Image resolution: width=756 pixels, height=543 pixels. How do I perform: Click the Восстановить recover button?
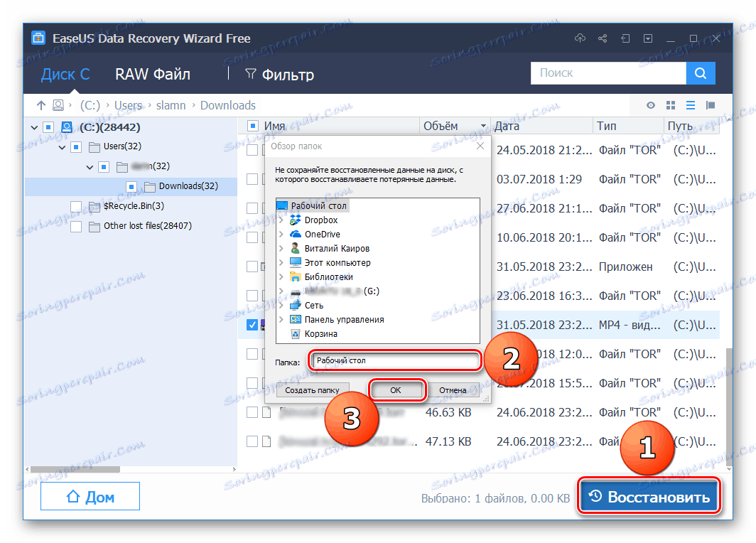[649, 496]
